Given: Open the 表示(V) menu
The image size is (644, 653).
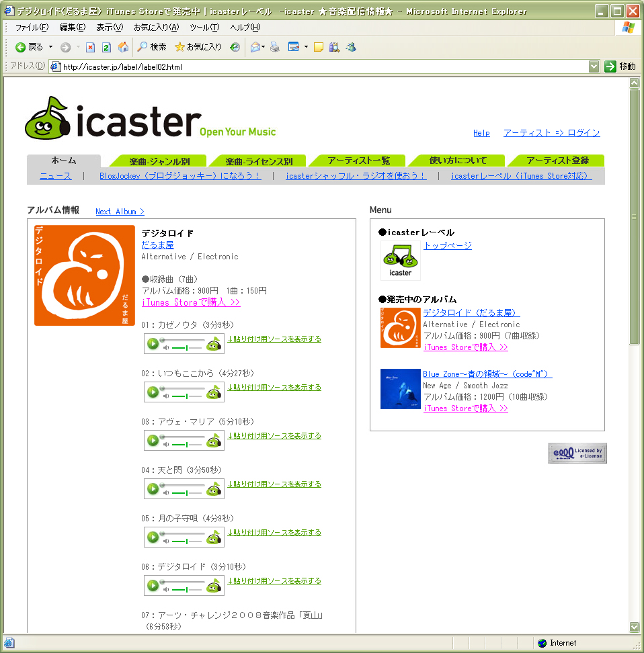Looking at the screenshot, I should click(110, 28).
